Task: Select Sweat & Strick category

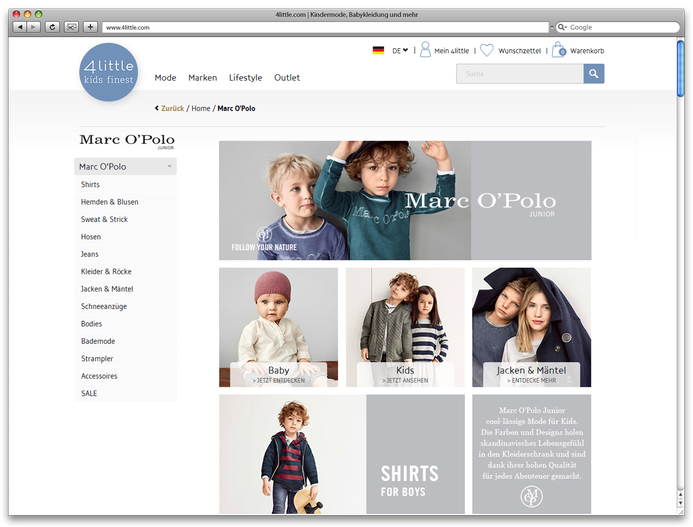Action: coord(126,219)
